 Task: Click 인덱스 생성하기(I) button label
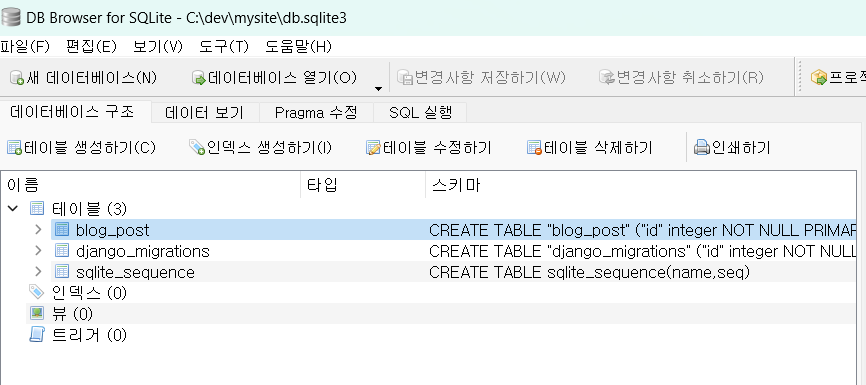pos(269,147)
